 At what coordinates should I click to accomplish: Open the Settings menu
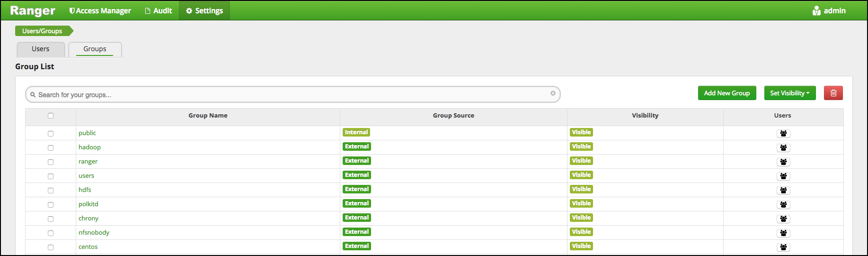pos(204,10)
